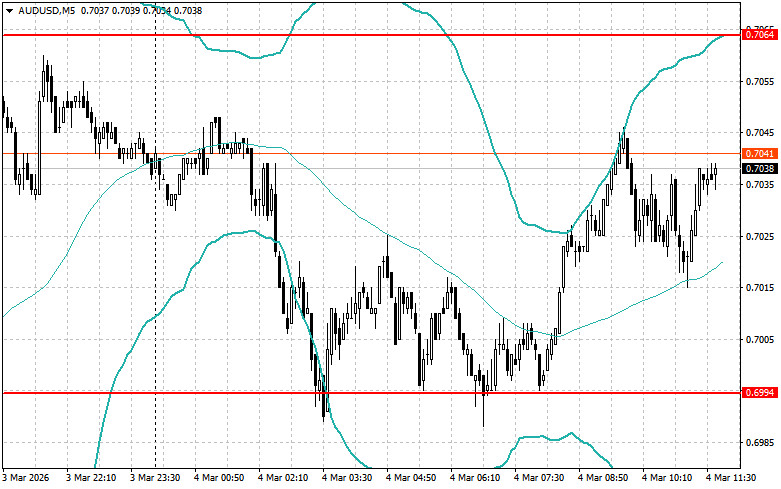Select the 4 Mar 04:50 time label
The height and width of the screenshot is (489, 781).
411,478
